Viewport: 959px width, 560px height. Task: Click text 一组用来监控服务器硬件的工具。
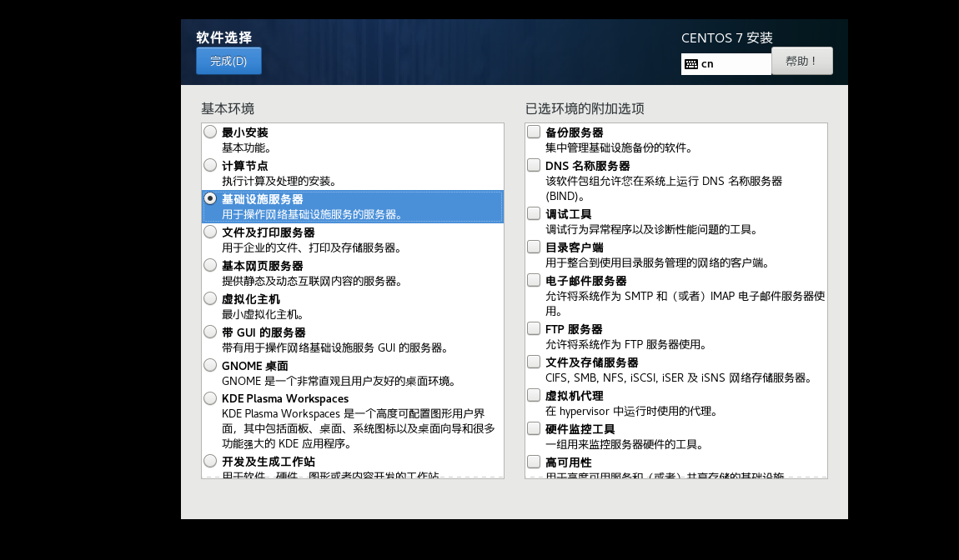click(625, 444)
